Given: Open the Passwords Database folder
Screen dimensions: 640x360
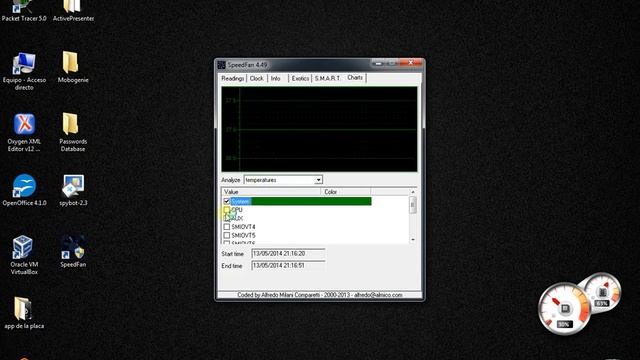Looking at the screenshot, I should click(73, 133).
